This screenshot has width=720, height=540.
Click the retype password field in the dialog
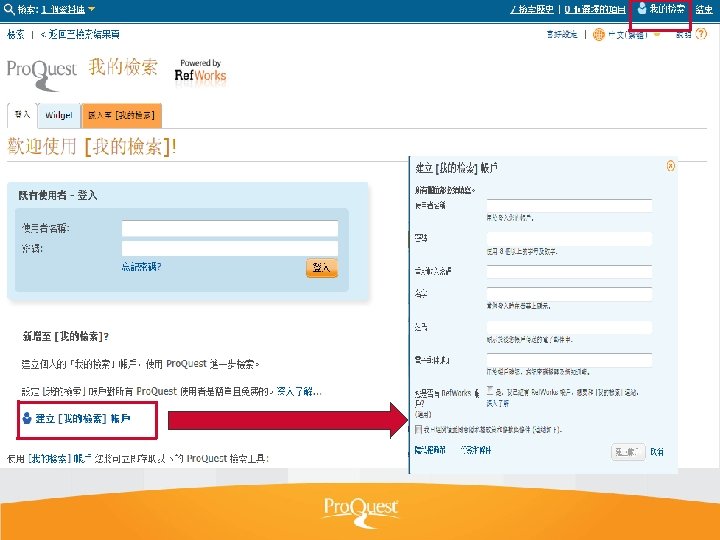point(569,271)
